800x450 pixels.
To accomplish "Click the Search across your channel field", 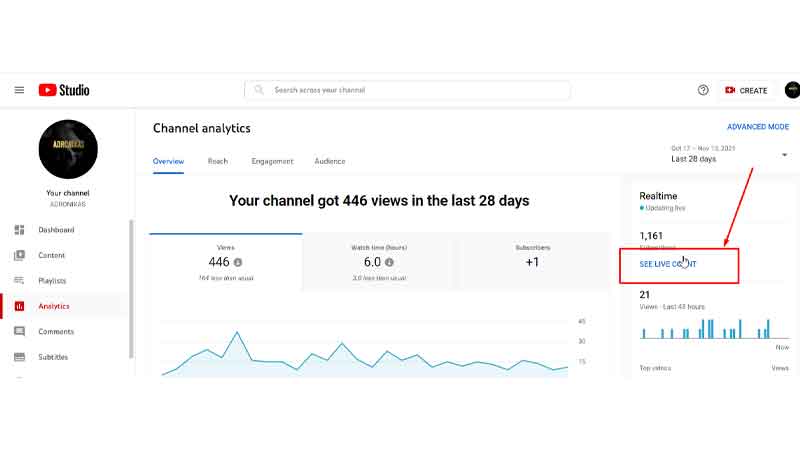I will click(x=407, y=90).
